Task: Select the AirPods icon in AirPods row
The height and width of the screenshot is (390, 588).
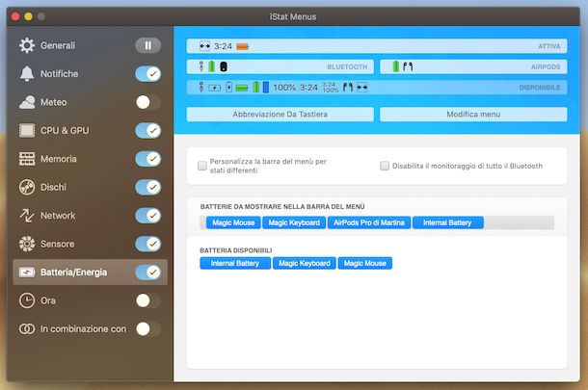Action: point(408,66)
